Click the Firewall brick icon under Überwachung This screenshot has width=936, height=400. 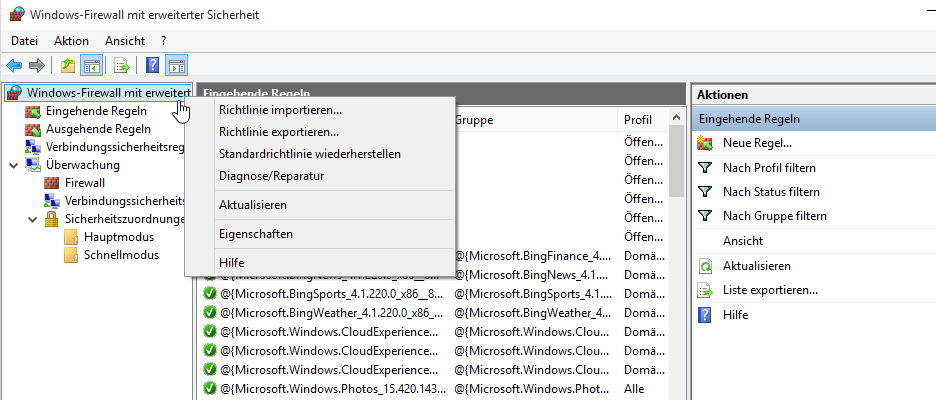(x=52, y=183)
